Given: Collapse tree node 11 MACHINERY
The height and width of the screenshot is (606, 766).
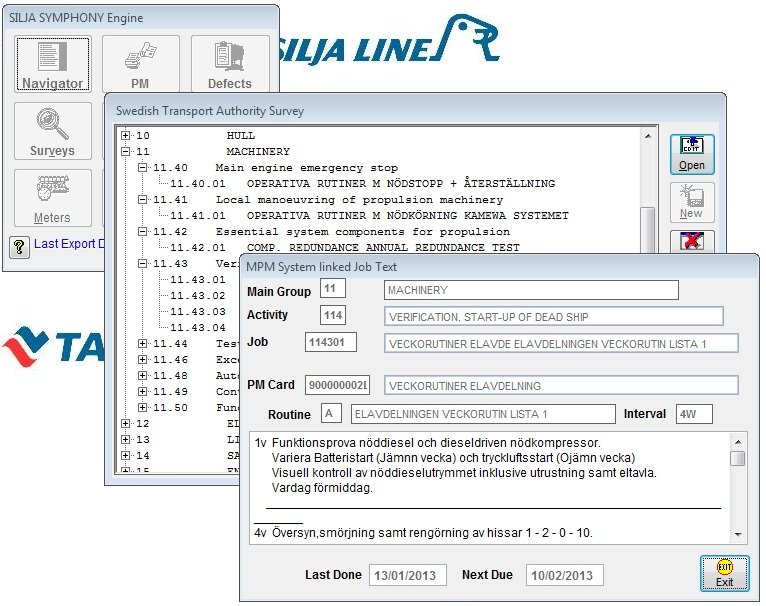Looking at the screenshot, I should click(x=126, y=152).
